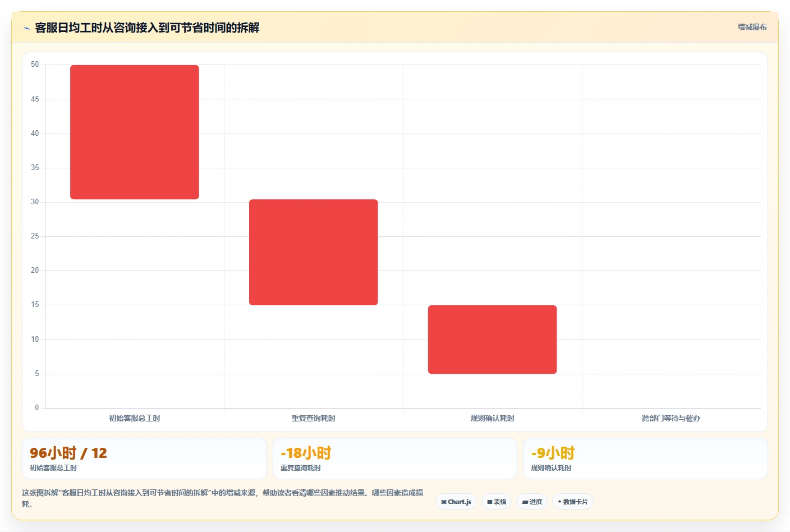Screen dimensions: 790x532
Task: Click the 增减瀑布 tag in header
Action: click(x=752, y=27)
